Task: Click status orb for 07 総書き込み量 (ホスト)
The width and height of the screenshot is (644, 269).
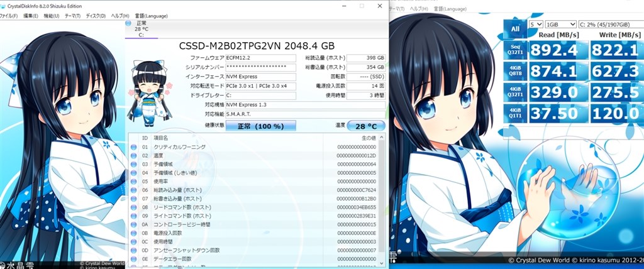Action: [x=133, y=199]
